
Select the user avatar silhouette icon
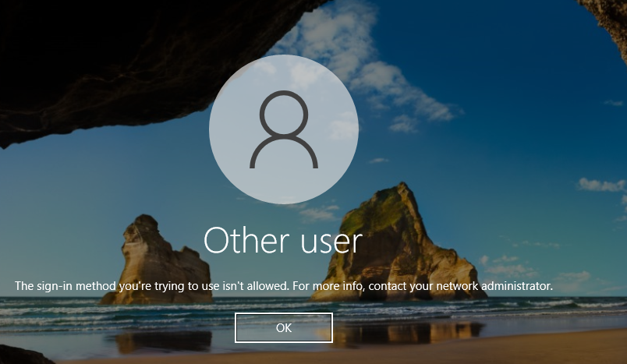click(284, 129)
